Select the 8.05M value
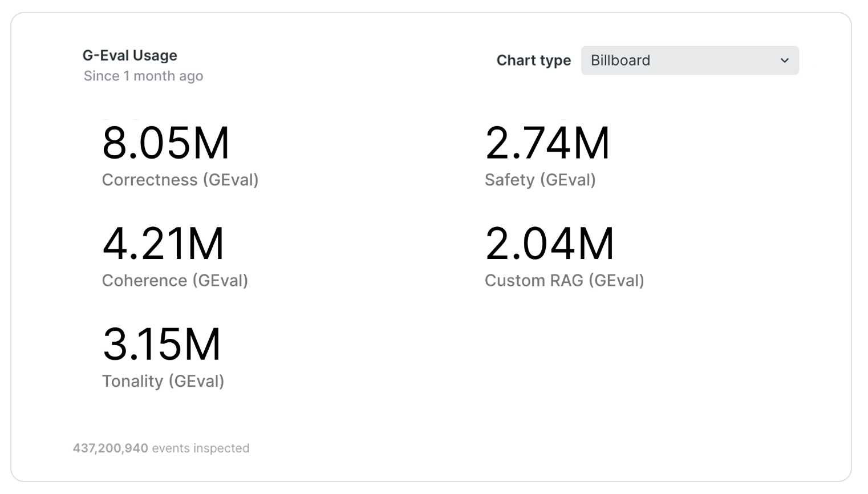Image resolution: width=868 pixels, height=494 pixels. click(x=166, y=143)
